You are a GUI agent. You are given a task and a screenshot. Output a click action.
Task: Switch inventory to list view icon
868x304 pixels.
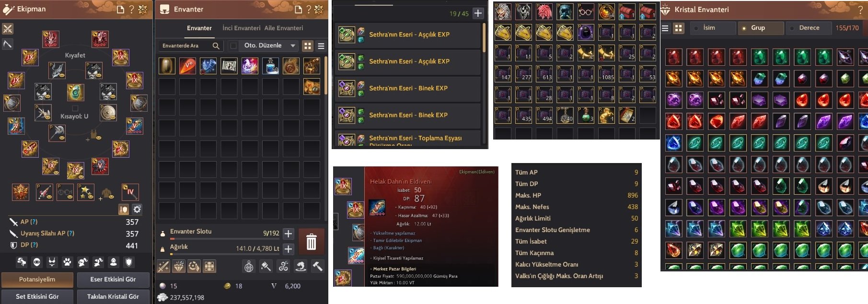[321, 46]
